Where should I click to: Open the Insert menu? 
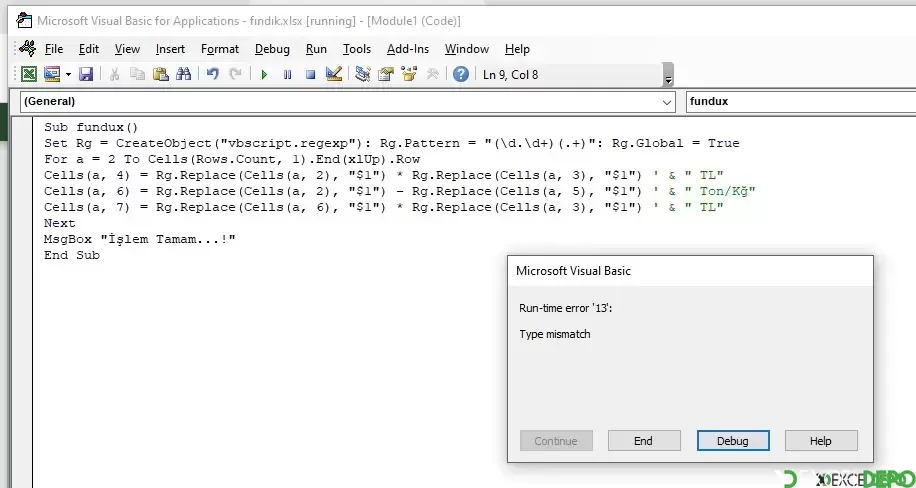[170, 49]
